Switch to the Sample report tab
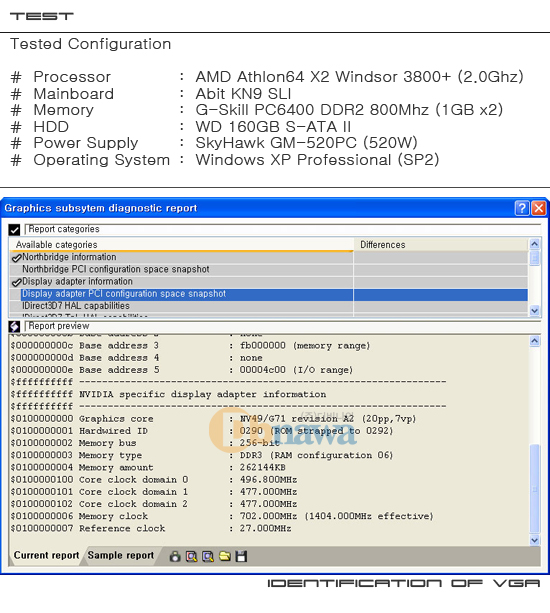The image size is (550, 613). pyautogui.click(x=121, y=555)
